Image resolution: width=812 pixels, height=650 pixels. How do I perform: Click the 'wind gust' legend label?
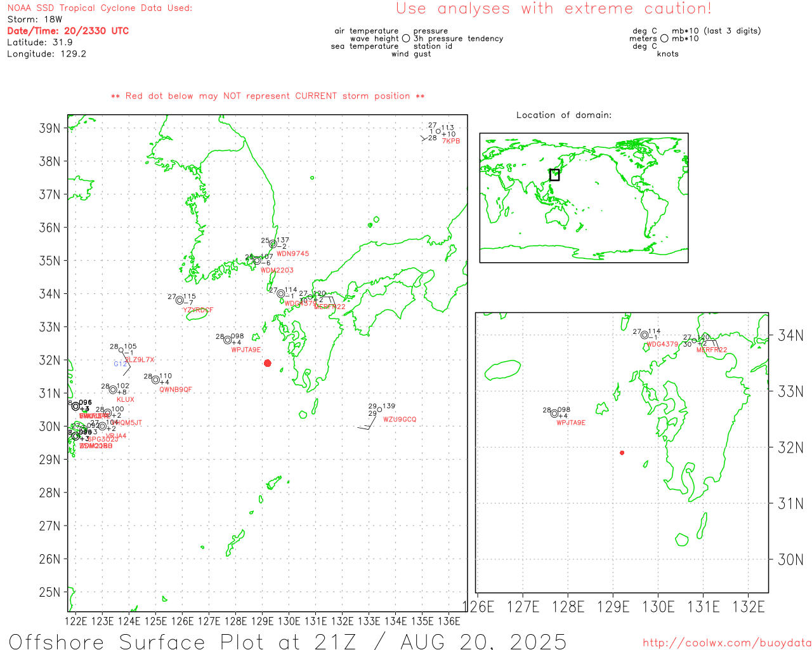coord(411,54)
